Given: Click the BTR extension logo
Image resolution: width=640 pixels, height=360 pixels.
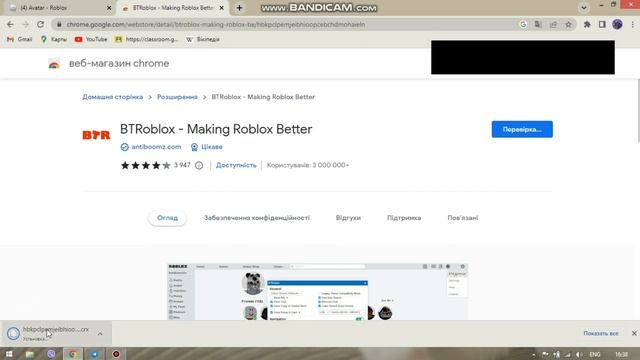Looking at the screenshot, I should point(96,135).
